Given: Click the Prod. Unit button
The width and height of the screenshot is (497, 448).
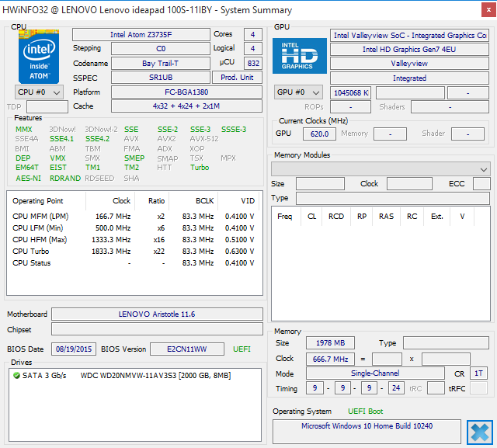Looking at the screenshot, I should [x=238, y=78].
